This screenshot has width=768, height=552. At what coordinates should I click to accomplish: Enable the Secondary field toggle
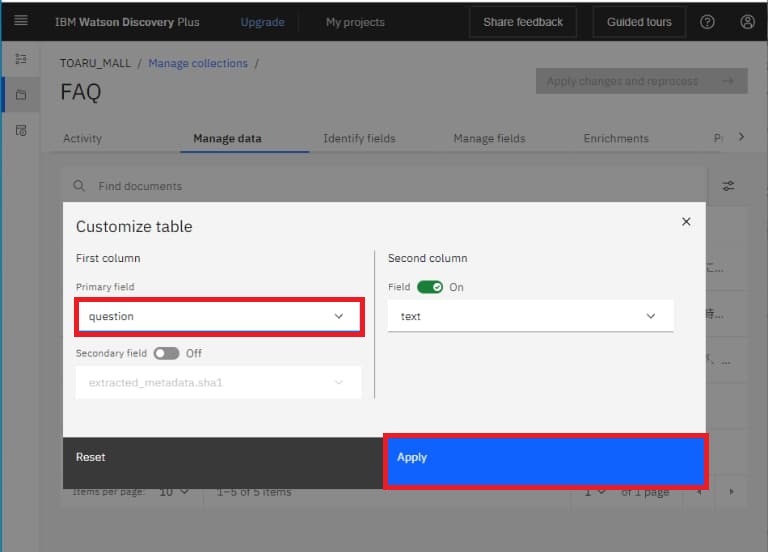[x=166, y=353]
